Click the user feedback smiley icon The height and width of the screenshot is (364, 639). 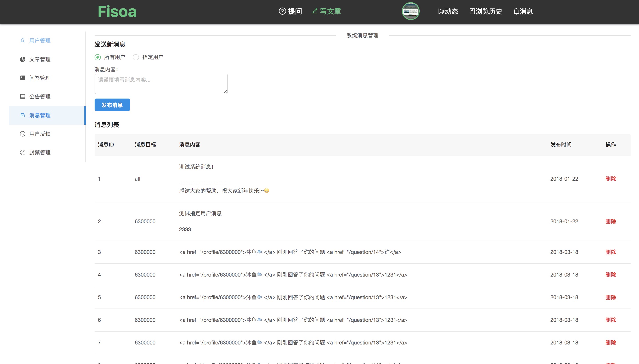[22, 134]
